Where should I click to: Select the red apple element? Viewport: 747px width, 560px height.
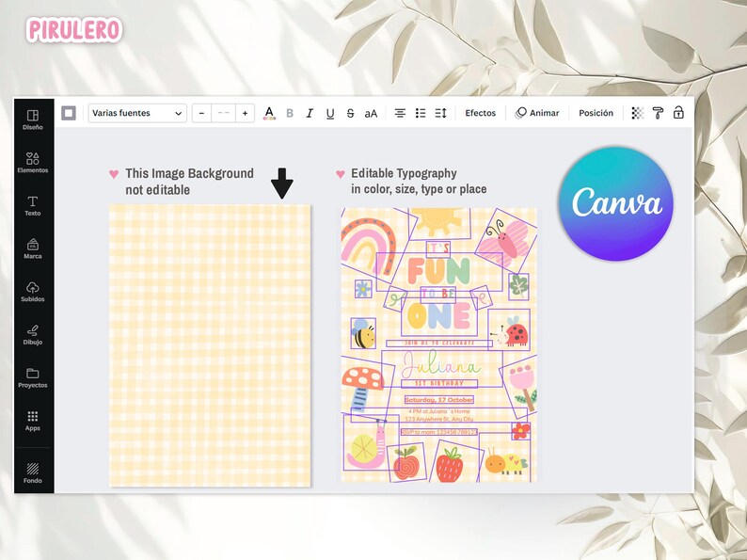[x=405, y=463]
